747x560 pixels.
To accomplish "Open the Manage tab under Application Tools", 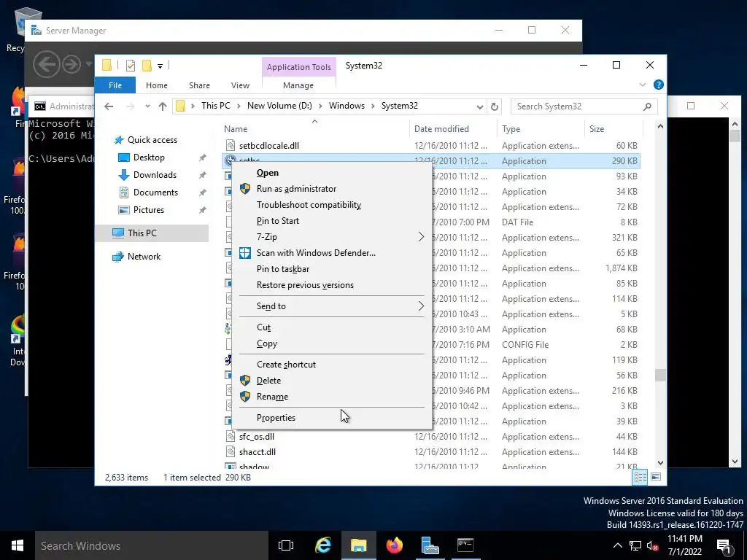I will click(298, 85).
